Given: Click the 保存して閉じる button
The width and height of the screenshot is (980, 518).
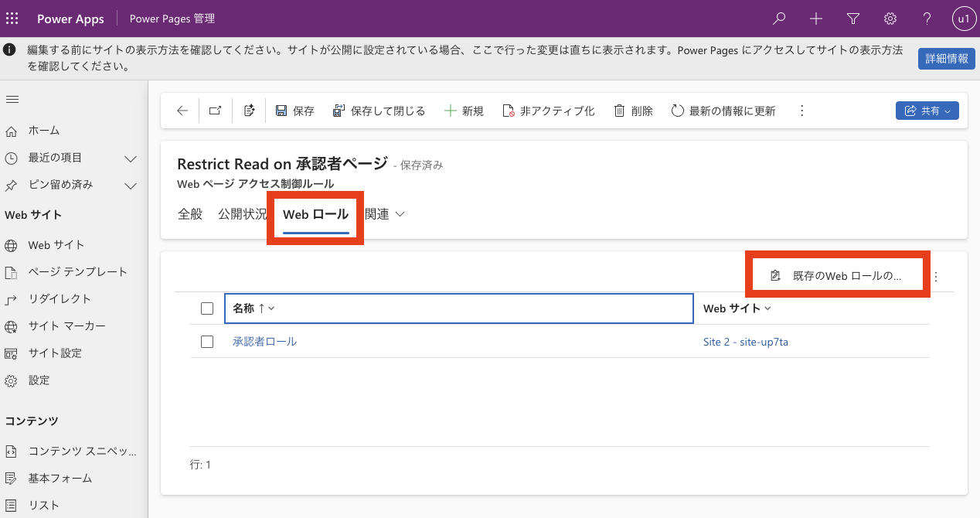Looking at the screenshot, I should click(x=379, y=111).
